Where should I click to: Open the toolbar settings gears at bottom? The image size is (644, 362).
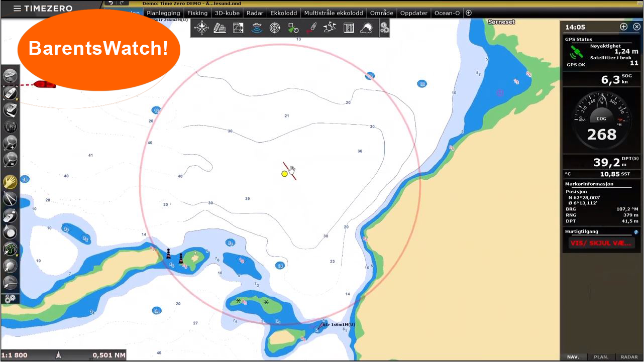(x=11, y=298)
